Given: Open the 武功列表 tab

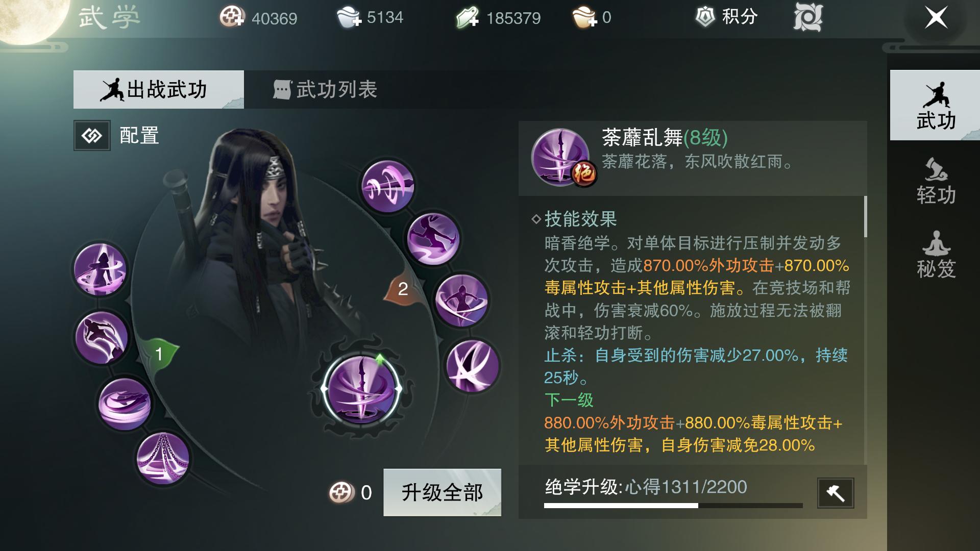Looking at the screenshot, I should 325,90.
